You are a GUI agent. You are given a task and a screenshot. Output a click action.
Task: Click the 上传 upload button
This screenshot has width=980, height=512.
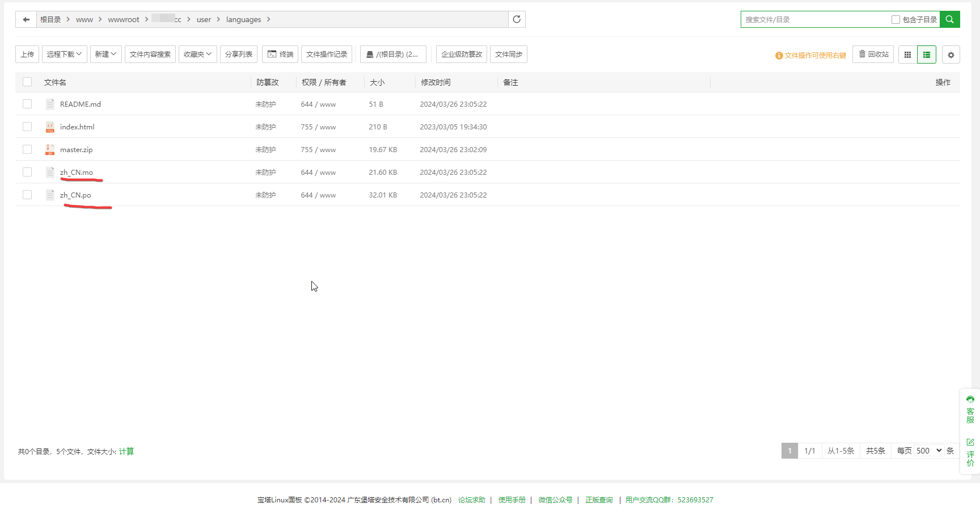(27, 54)
